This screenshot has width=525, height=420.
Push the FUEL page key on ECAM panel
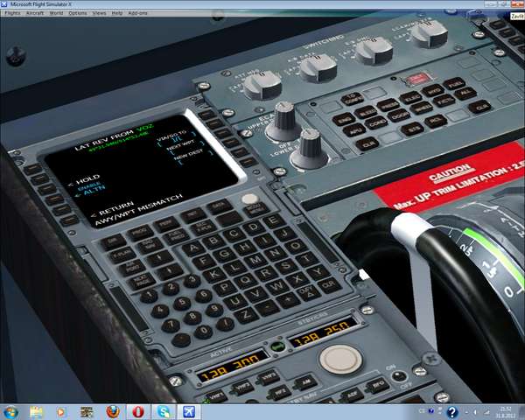coord(453,83)
